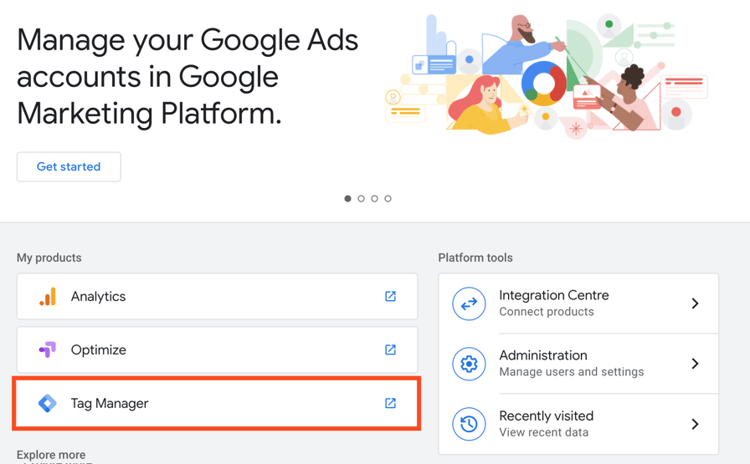Open Optimize via its external-link icon
750x464 pixels.
click(x=390, y=350)
